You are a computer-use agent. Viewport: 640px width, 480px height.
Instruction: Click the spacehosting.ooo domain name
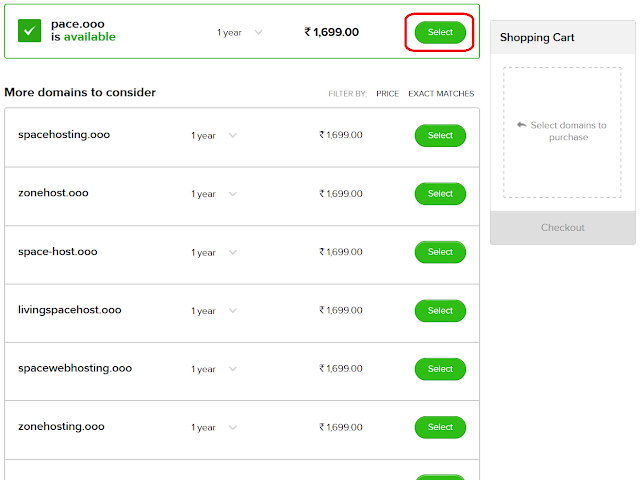pyautogui.click(x=64, y=135)
